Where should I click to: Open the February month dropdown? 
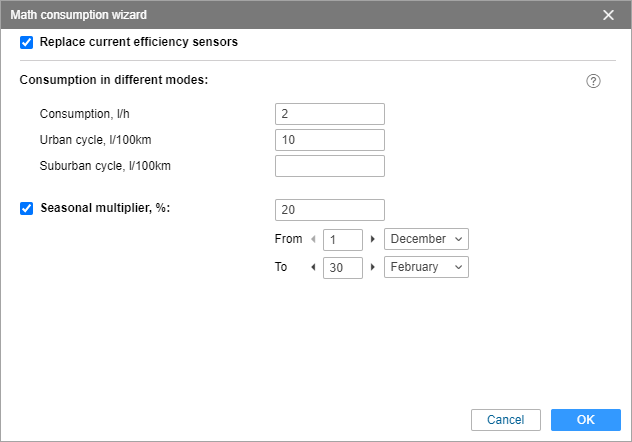[426, 267]
